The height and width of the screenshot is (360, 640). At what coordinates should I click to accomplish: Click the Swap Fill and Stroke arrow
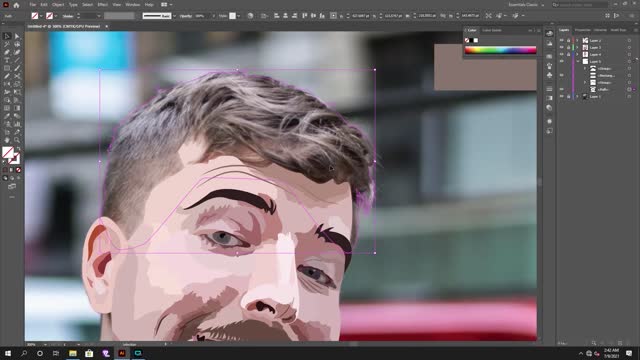point(18,149)
